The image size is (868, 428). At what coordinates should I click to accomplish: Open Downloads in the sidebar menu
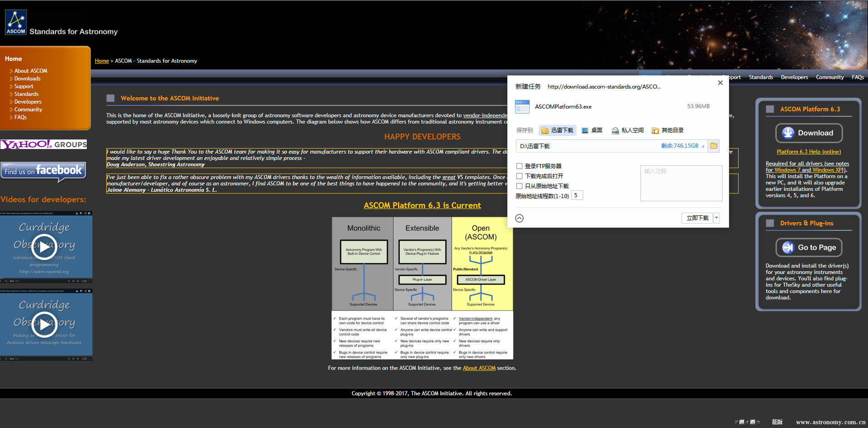click(27, 79)
